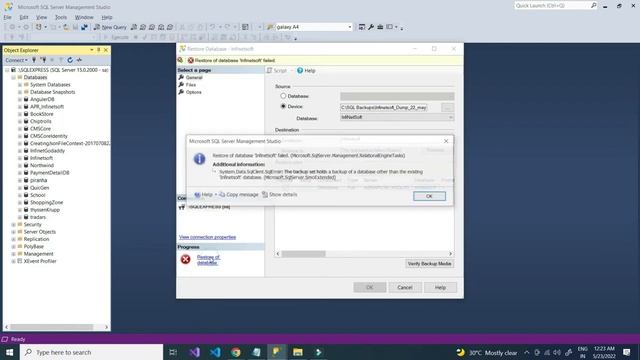Viewport: 640px width, 360px height.
Task: Click the wrench properties icon in main toolbar
Action: [x=371, y=27]
